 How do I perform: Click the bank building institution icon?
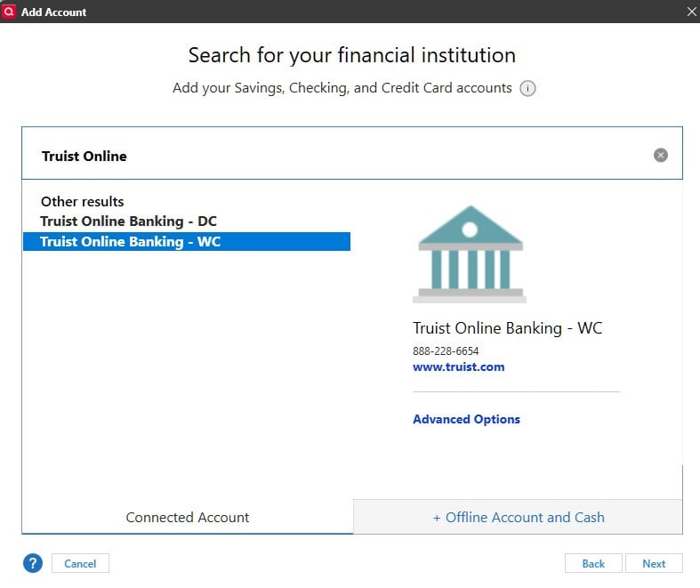pos(470,254)
